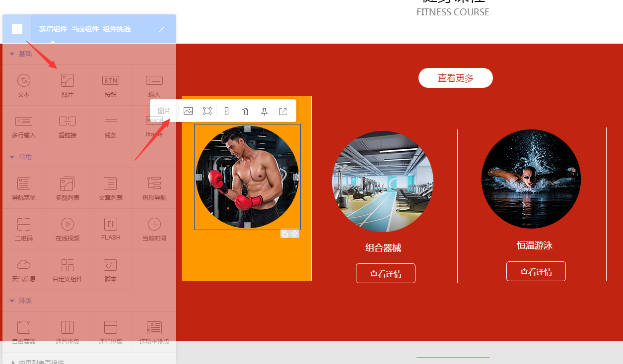Image resolution: width=623 pixels, height=364 pixels.
Task: Switch to the 当前组件 tab
Action: 85,29
